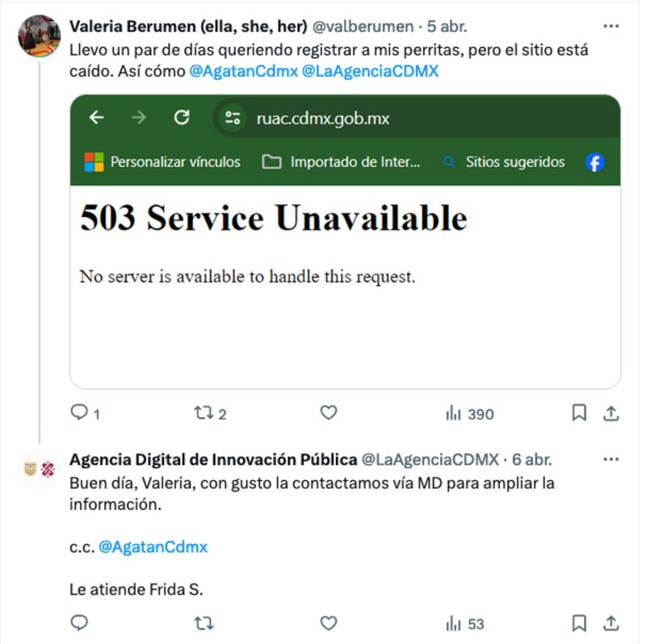
Task: Open more options for Agencia Digital reply
Action: coord(610,459)
